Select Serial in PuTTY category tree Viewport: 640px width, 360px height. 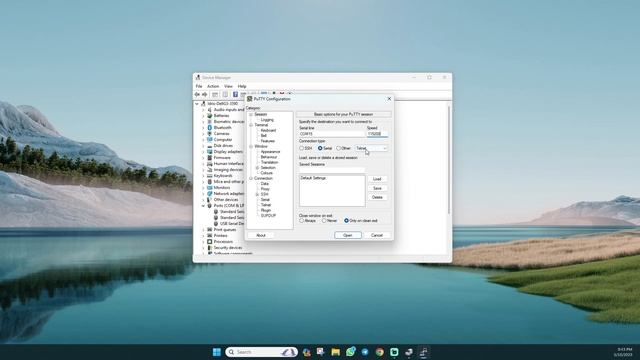point(265,200)
